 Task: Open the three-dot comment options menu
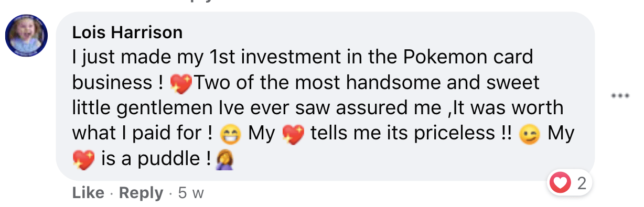(621, 96)
